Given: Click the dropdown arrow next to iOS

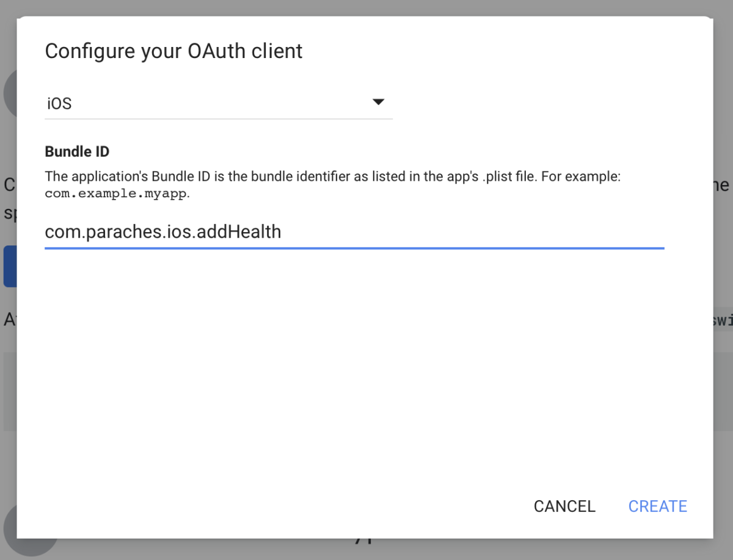Looking at the screenshot, I should coord(379,103).
